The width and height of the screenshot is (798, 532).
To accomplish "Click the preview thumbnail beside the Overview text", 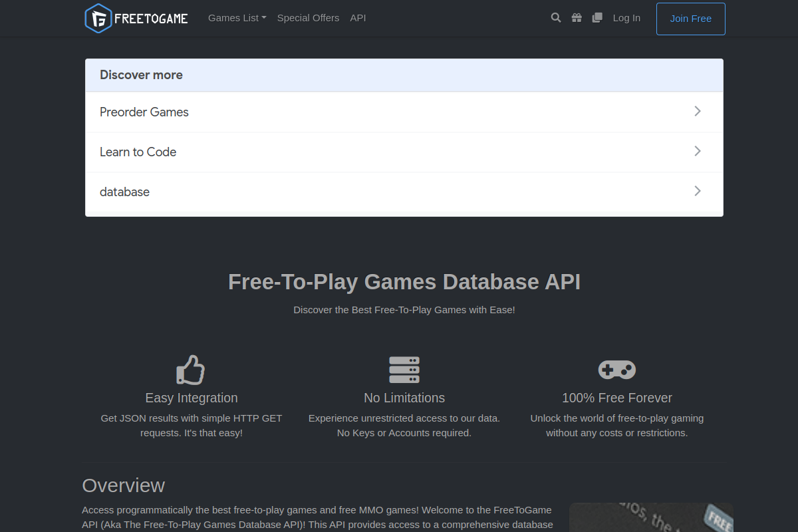I will point(651,517).
